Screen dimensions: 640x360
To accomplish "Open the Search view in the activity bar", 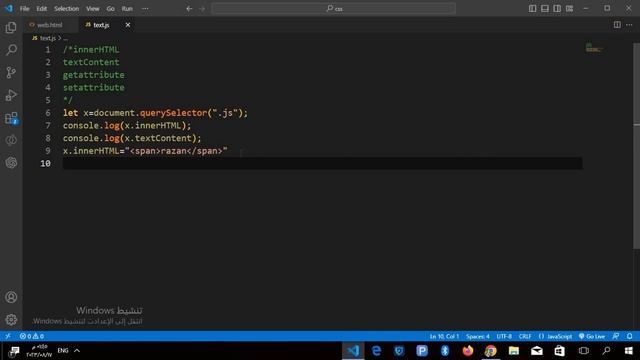I will 11,50.
